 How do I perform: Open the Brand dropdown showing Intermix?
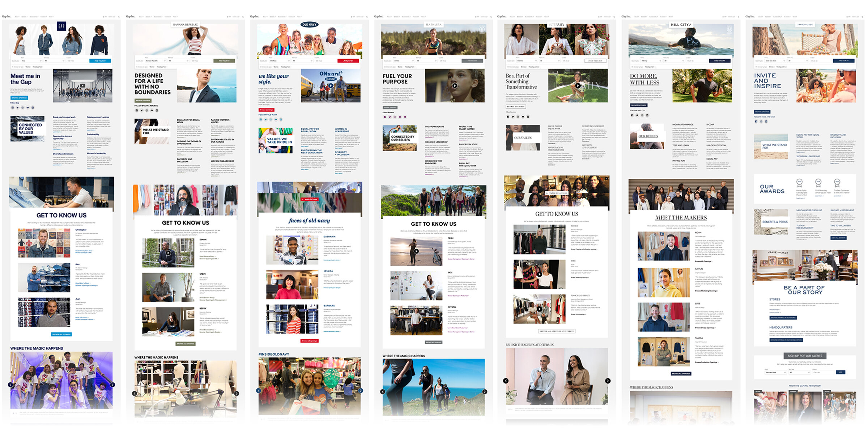click(527, 61)
